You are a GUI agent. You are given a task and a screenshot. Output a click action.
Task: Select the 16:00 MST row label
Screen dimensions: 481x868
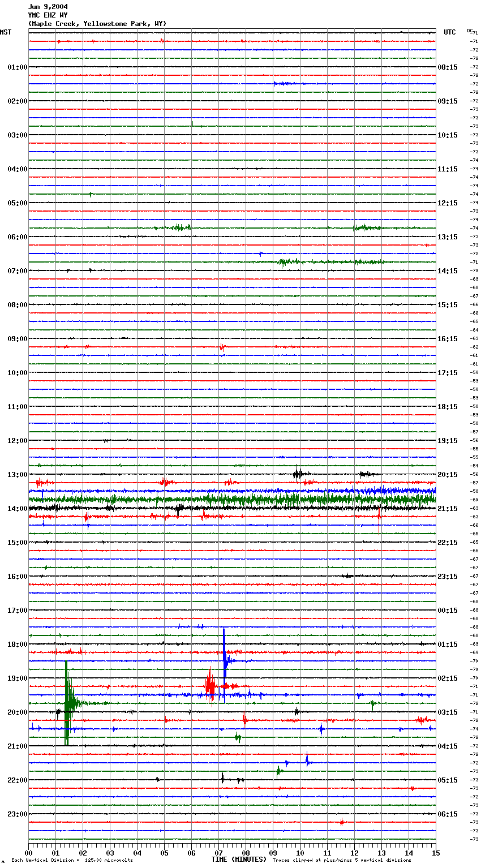18,577
